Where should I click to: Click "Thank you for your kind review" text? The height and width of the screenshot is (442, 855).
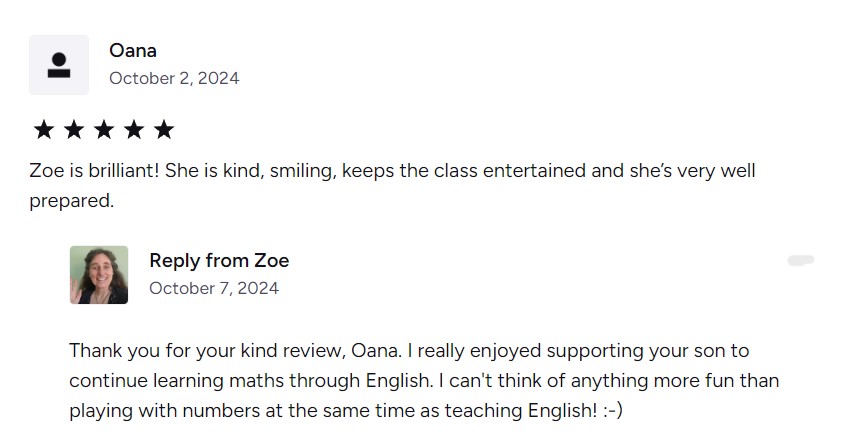pyautogui.click(x=207, y=351)
